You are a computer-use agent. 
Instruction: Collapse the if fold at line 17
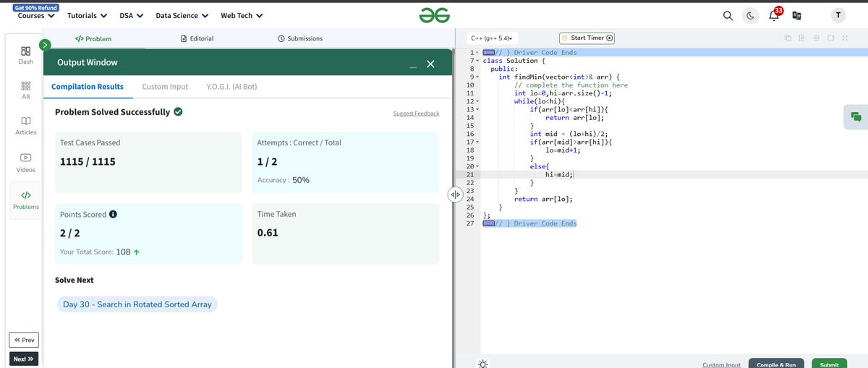click(x=477, y=142)
